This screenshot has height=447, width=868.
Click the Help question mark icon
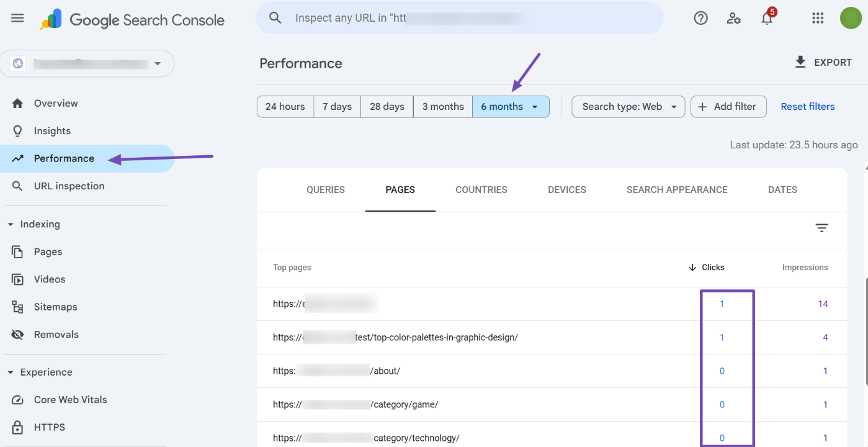[700, 18]
